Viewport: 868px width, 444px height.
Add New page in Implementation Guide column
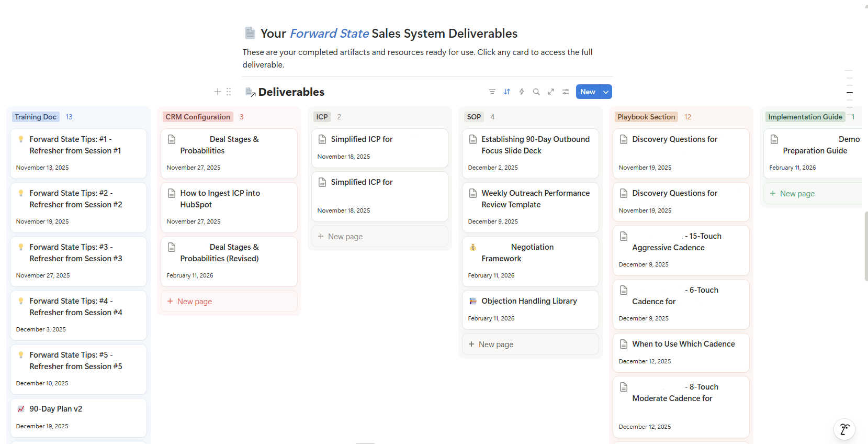click(813, 194)
